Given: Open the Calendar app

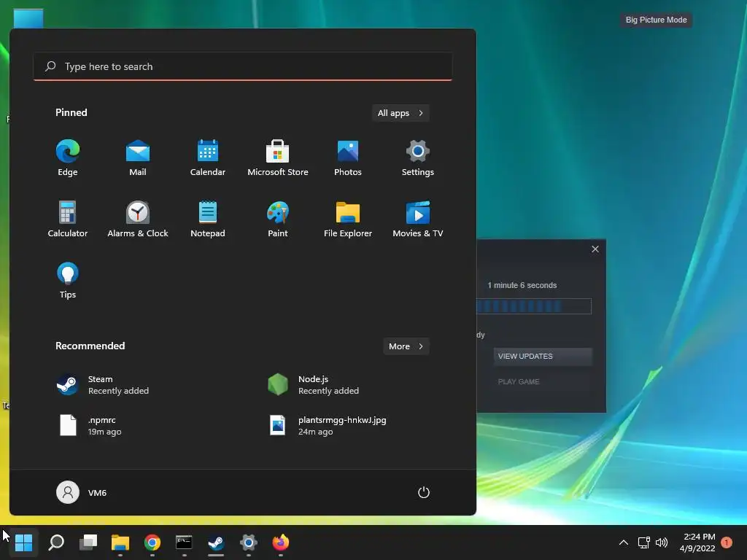Looking at the screenshot, I should [x=208, y=158].
